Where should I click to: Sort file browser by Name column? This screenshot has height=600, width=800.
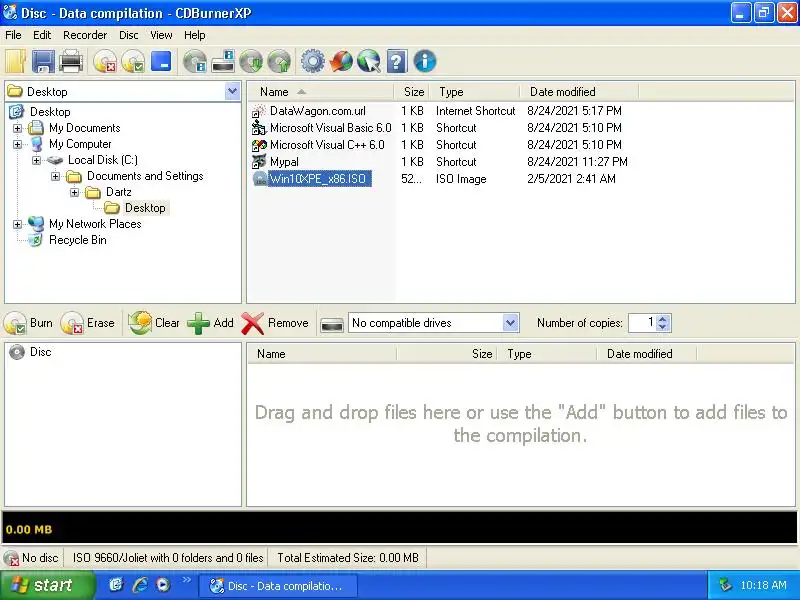pyautogui.click(x=320, y=92)
